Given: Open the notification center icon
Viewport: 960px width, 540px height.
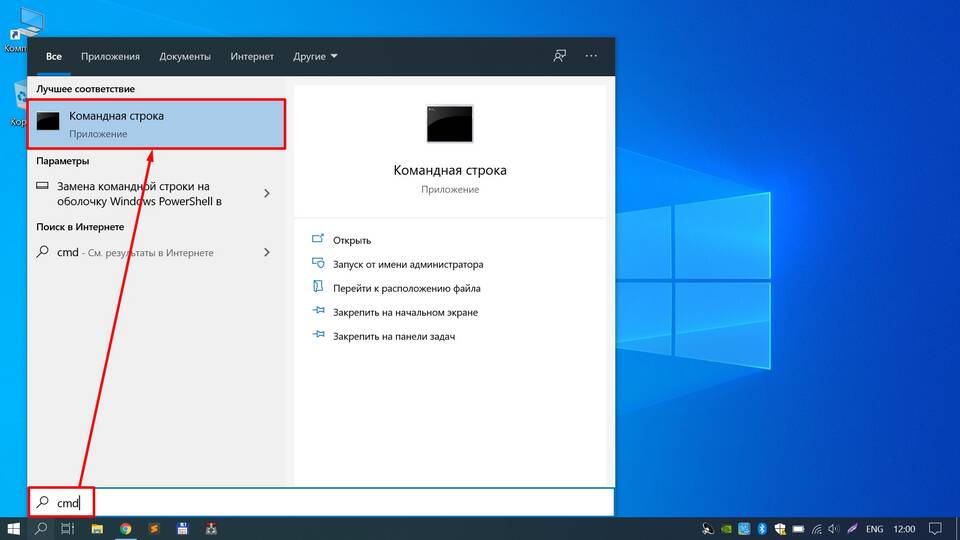Looking at the screenshot, I should click(x=935, y=528).
